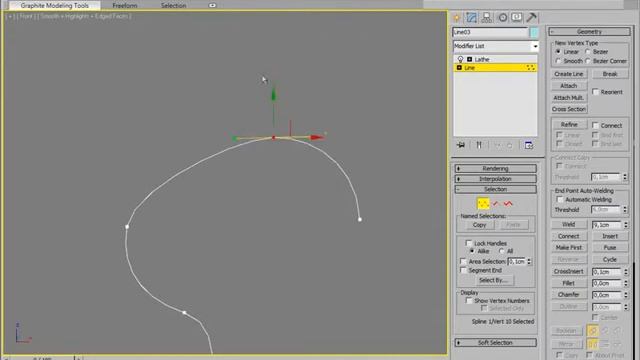
Task: Collapse the Selection rollout
Action: tap(496, 189)
